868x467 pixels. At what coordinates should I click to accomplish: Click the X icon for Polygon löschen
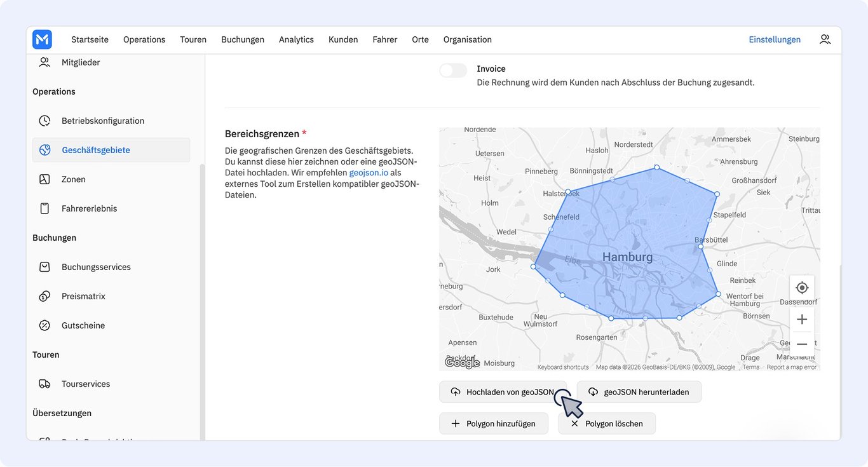574,424
